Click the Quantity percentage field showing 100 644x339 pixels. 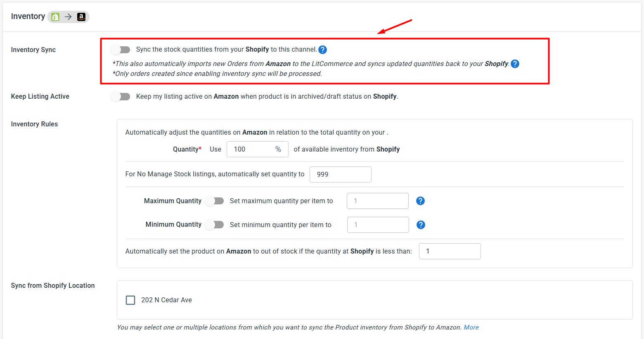point(258,149)
